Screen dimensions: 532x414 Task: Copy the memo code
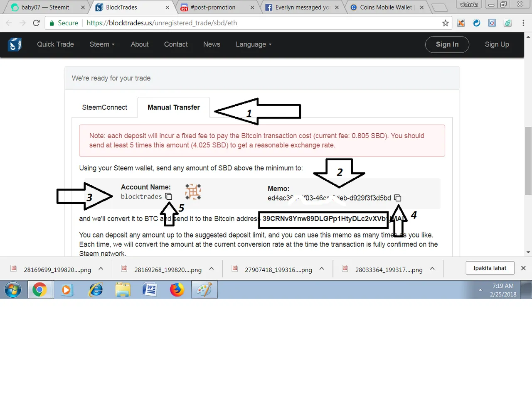(398, 198)
